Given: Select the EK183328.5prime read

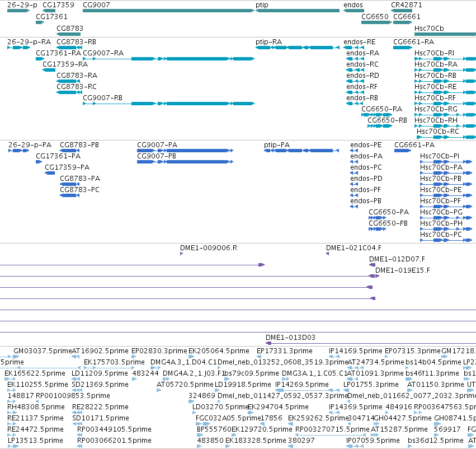Looking at the screenshot, I should point(228,446).
